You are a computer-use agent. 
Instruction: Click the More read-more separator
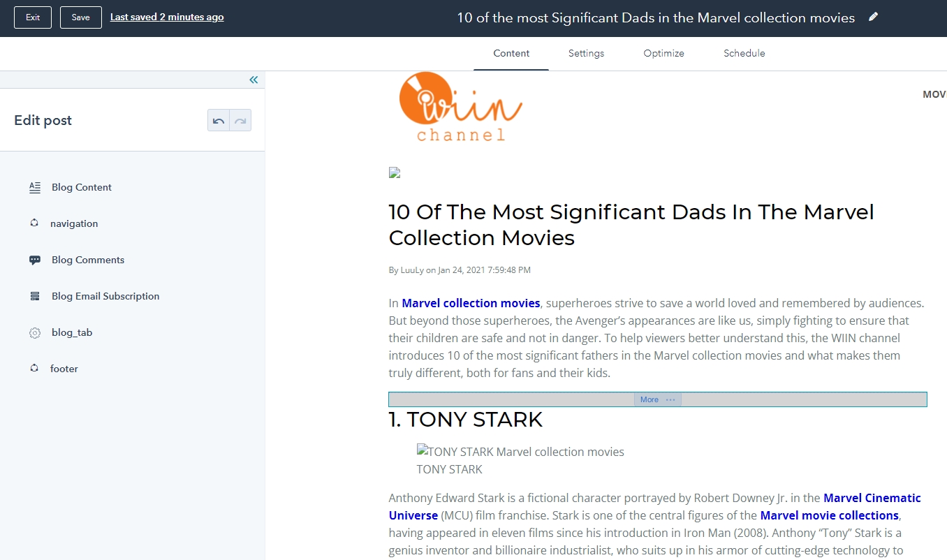(658, 399)
